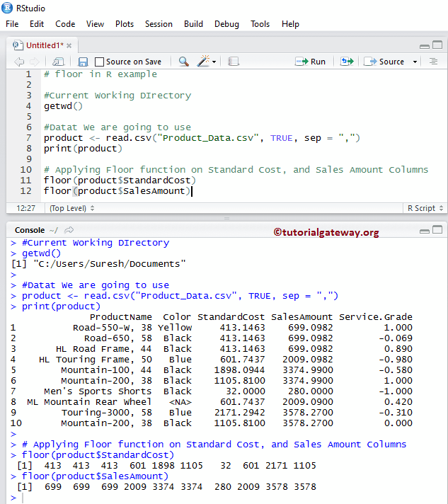Open the Help menu
The height and width of the screenshot is (504, 448).
pos(290,24)
